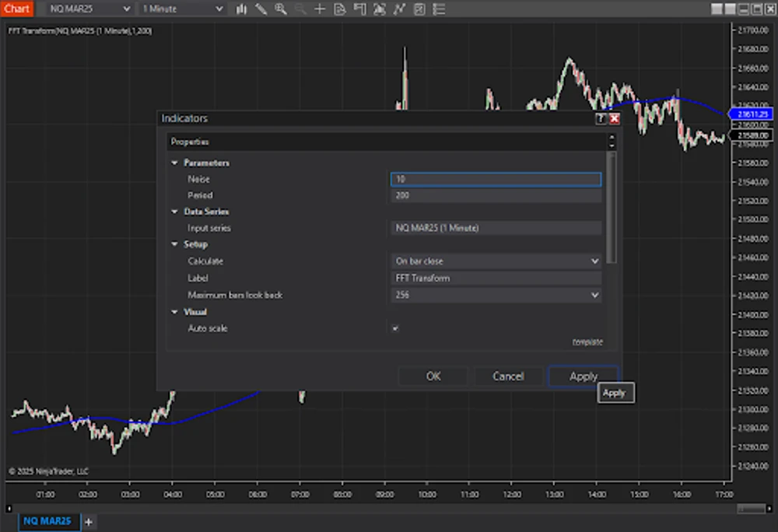This screenshot has height=532, width=778.
Task: Click the zoom out magnifier icon
Action: [x=300, y=9]
